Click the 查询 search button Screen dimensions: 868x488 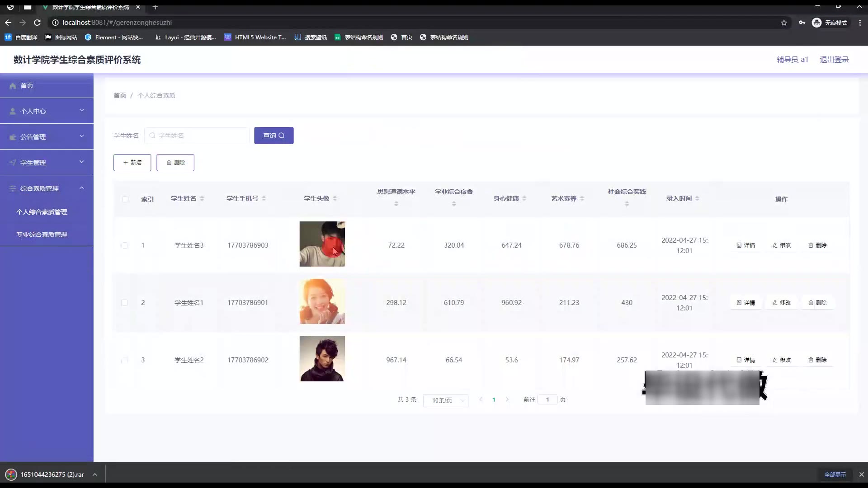(x=274, y=136)
